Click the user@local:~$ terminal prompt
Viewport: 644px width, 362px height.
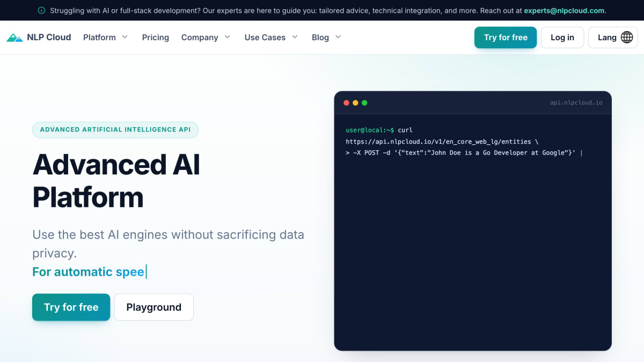(x=370, y=130)
